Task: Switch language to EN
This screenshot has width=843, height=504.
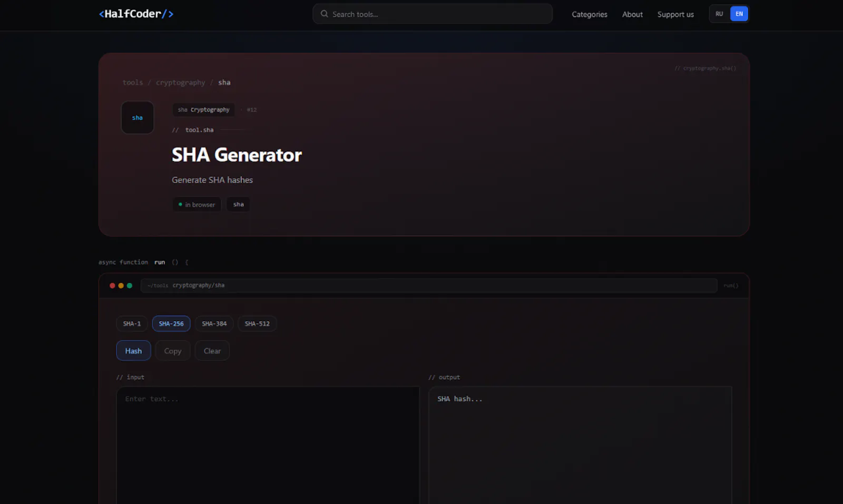Action: [739, 14]
